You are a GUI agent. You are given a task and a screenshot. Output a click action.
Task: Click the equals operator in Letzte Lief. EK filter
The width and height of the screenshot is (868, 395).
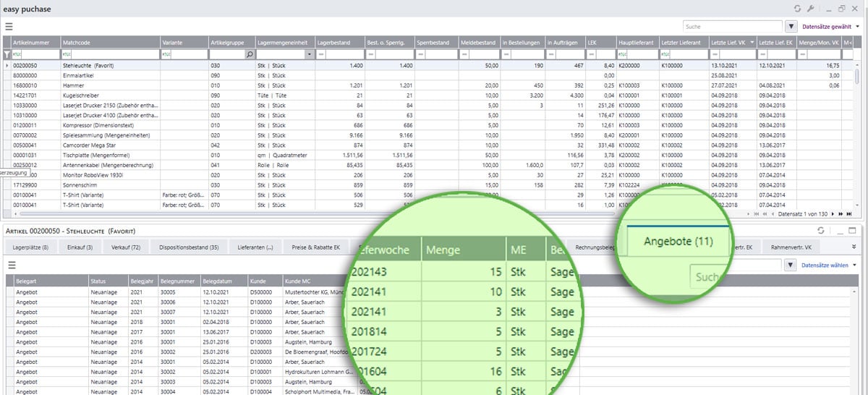tap(763, 54)
